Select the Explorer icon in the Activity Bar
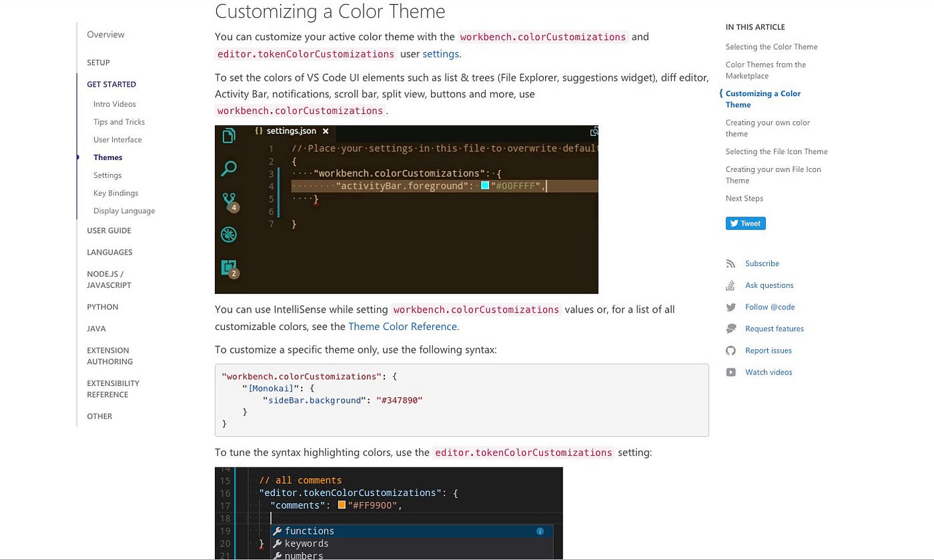The image size is (934, 560). (x=229, y=135)
